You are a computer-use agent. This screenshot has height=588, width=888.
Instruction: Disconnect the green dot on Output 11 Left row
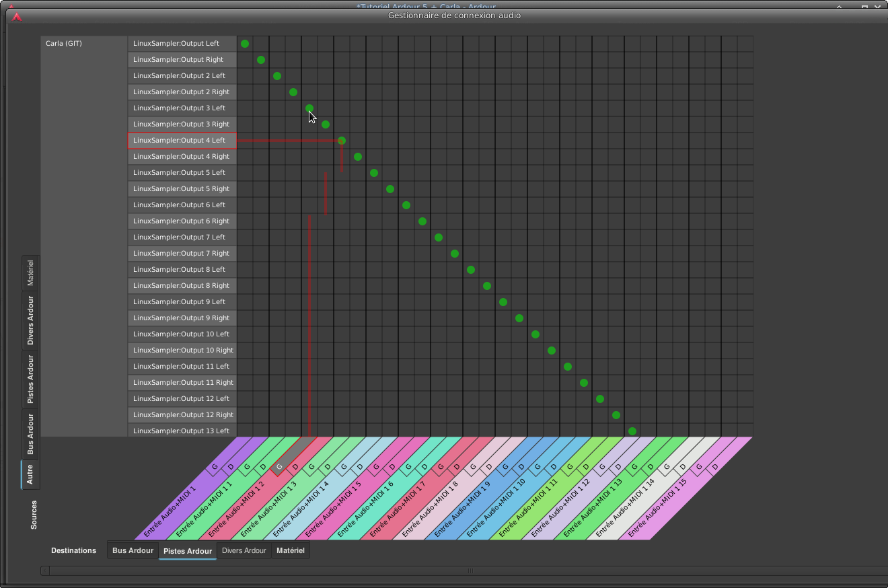click(x=568, y=367)
